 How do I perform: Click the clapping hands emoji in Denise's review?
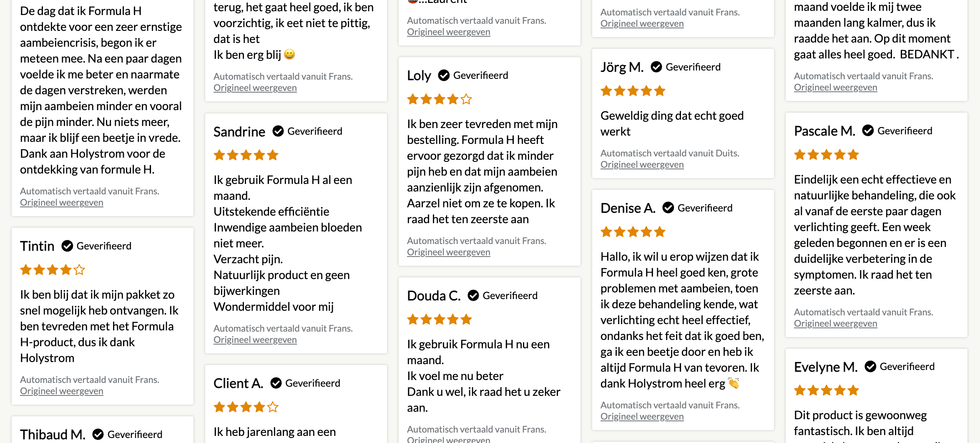point(734,383)
